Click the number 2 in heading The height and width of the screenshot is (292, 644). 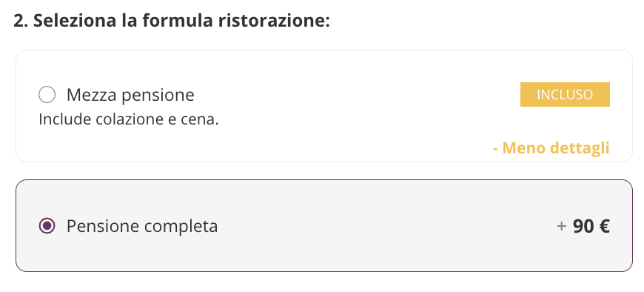(18, 21)
